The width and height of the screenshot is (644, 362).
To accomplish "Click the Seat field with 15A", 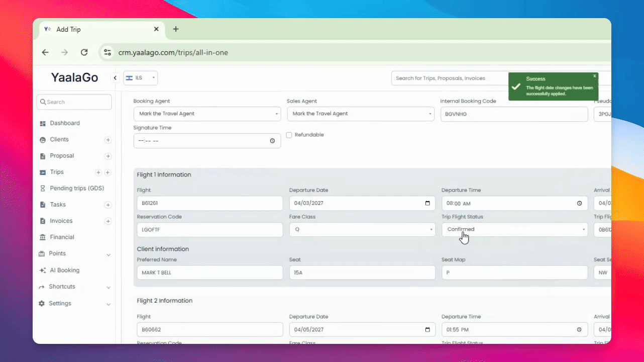I will coord(362,273).
